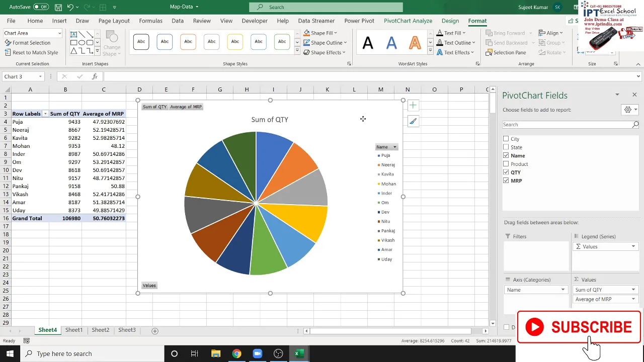Check the Product field checkbox
This screenshot has height=362, width=644.
click(x=506, y=164)
